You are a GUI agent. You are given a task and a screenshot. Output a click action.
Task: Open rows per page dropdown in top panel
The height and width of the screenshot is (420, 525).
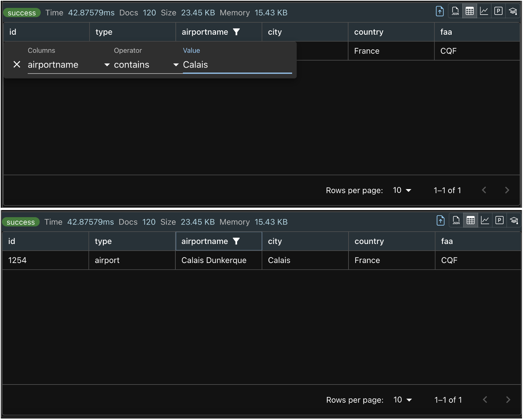(x=402, y=190)
